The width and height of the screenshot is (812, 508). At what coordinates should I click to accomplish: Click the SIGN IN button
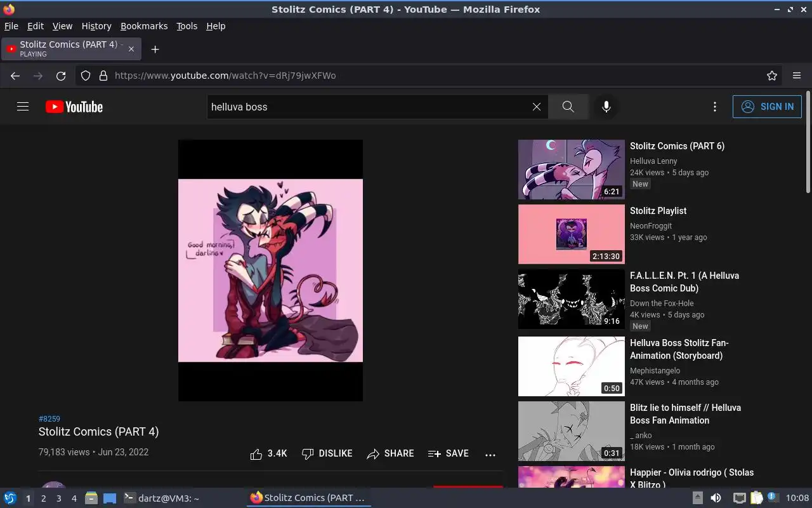(767, 107)
